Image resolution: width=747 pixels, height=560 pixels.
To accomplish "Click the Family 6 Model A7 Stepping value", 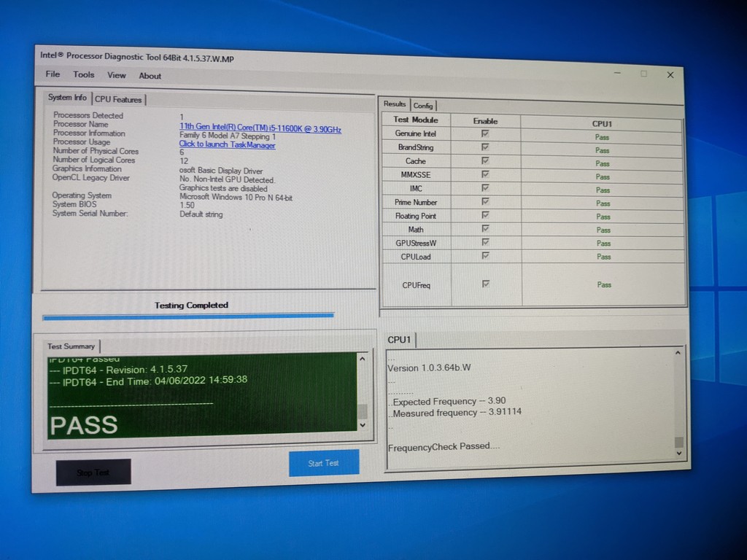I will pyautogui.click(x=228, y=136).
